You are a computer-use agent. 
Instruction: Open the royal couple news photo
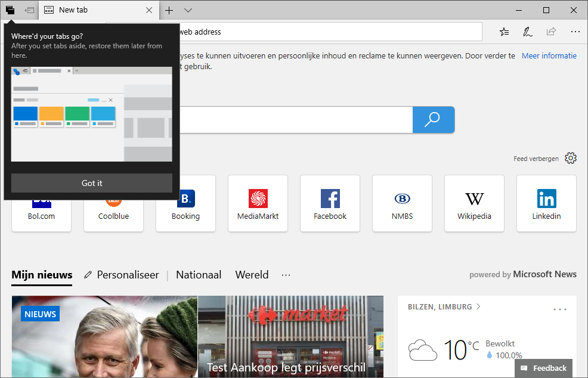[x=104, y=336]
